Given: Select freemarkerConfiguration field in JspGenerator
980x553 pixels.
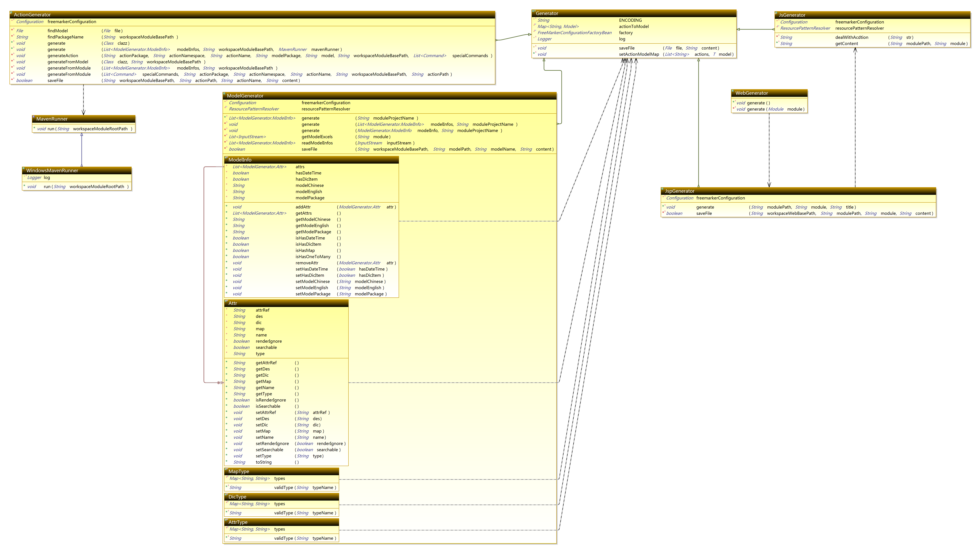Looking at the screenshot, I should [x=798, y=198].
